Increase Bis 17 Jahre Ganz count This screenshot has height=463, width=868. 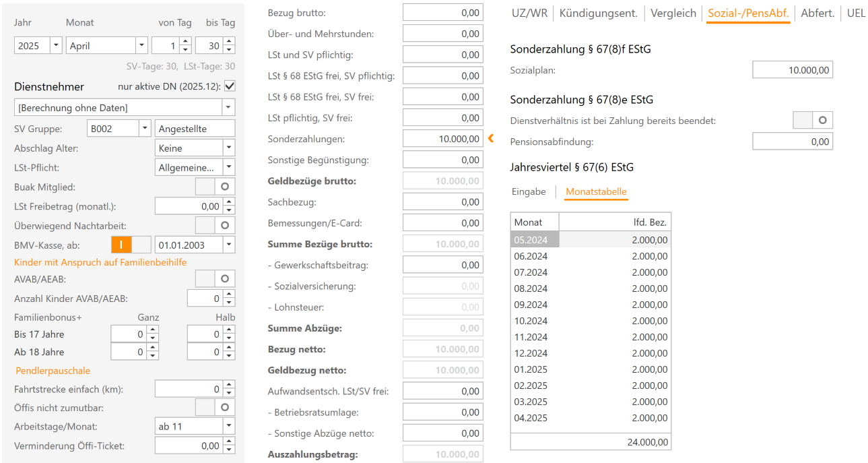(152, 330)
